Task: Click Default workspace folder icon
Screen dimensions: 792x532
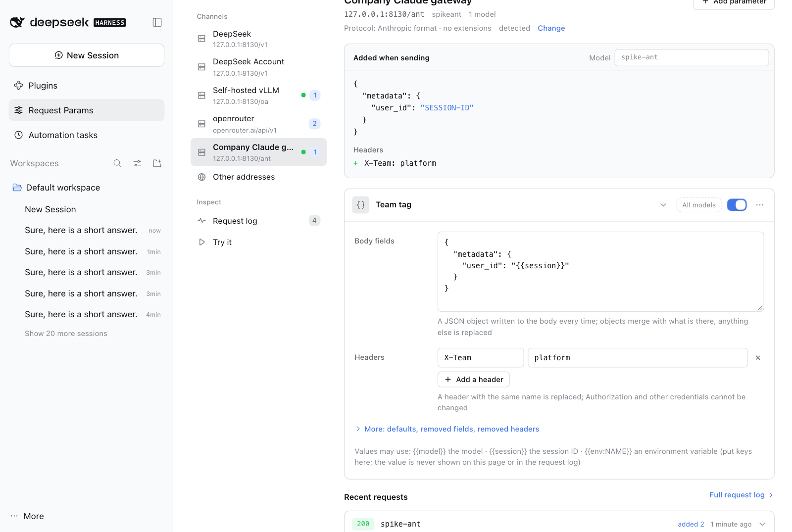Action: click(x=17, y=188)
